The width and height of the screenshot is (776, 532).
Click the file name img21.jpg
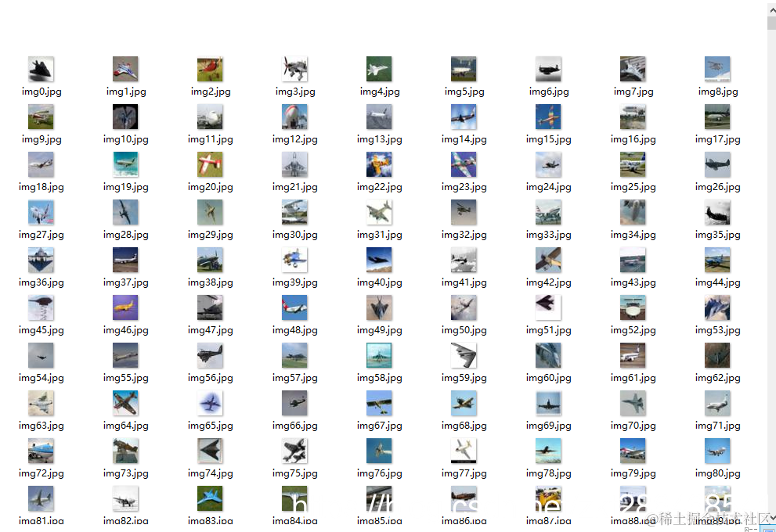click(295, 187)
